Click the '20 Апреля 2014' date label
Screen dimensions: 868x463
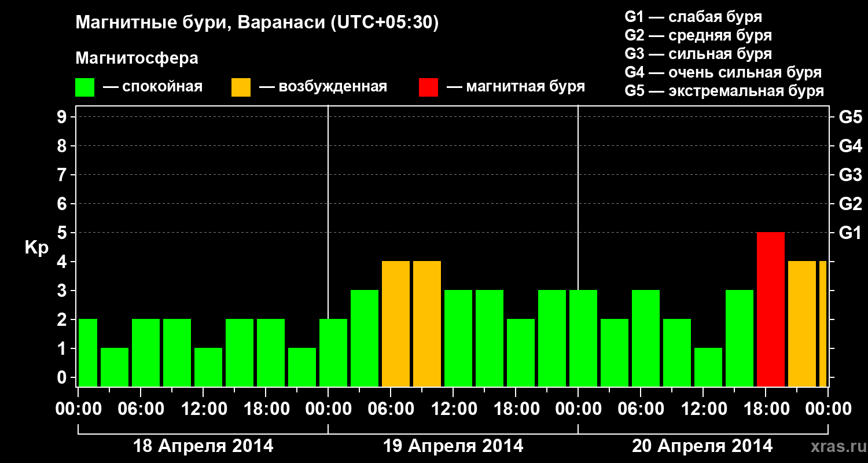[703, 446]
